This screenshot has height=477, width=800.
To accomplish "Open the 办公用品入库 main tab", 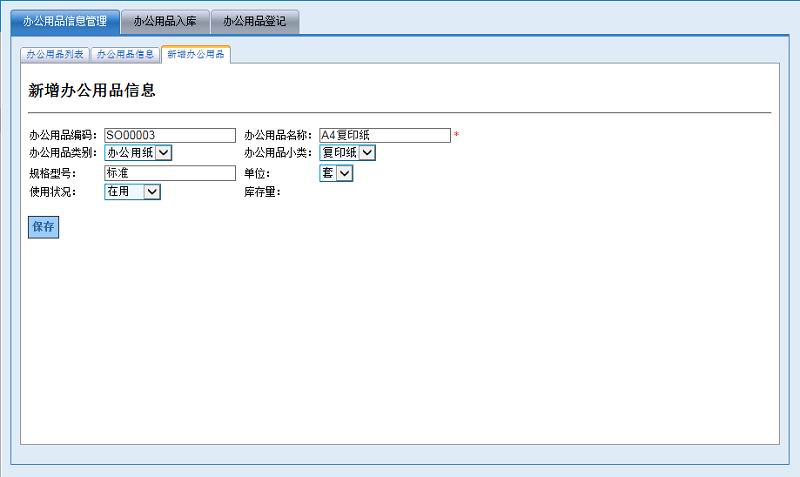I will click(165, 22).
